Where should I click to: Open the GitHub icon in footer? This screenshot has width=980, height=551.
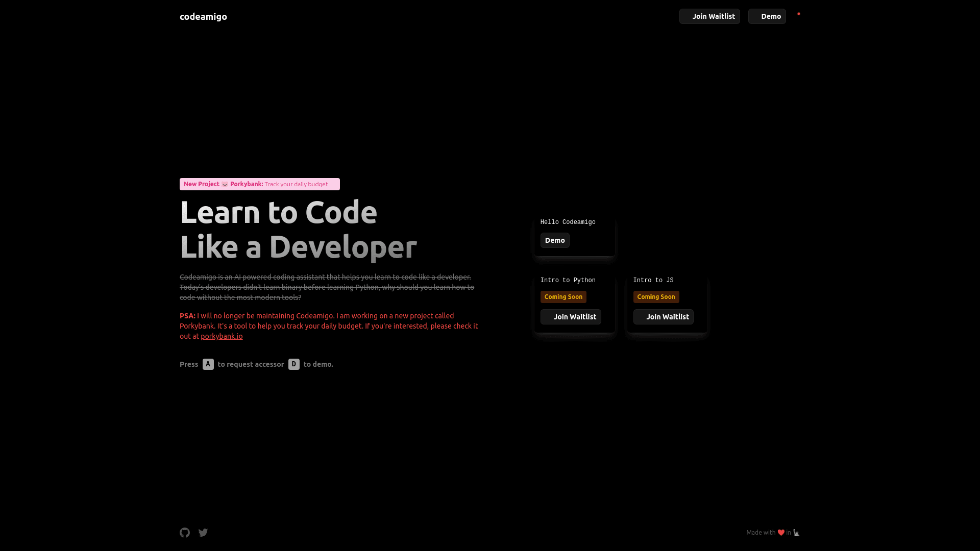185,533
